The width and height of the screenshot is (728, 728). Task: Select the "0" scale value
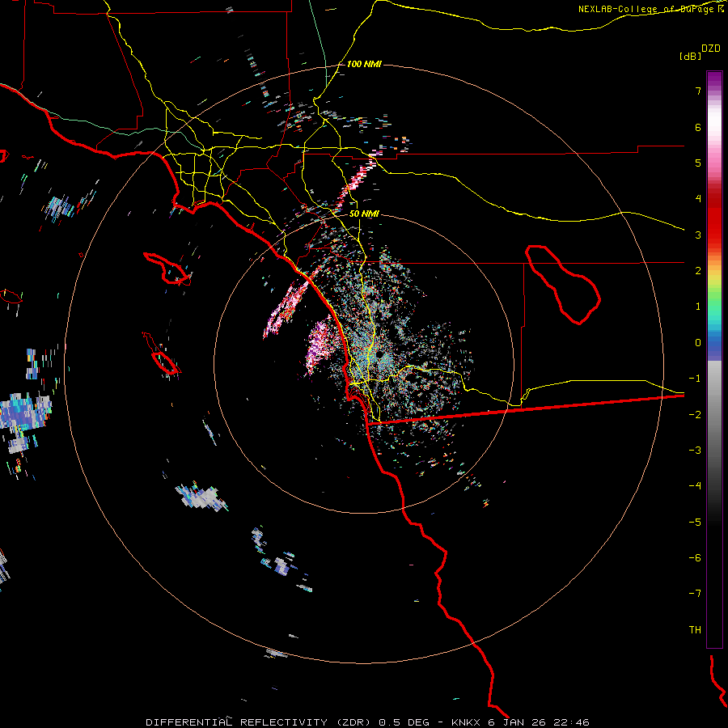(698, 343)
